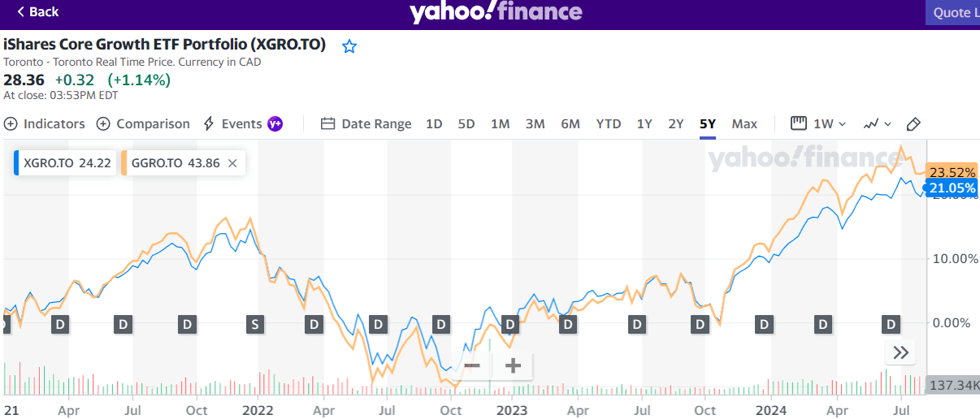Click the Quote Lookup button
The height and width of the screenshot is (419, 980).
click(x=952, y=13)
